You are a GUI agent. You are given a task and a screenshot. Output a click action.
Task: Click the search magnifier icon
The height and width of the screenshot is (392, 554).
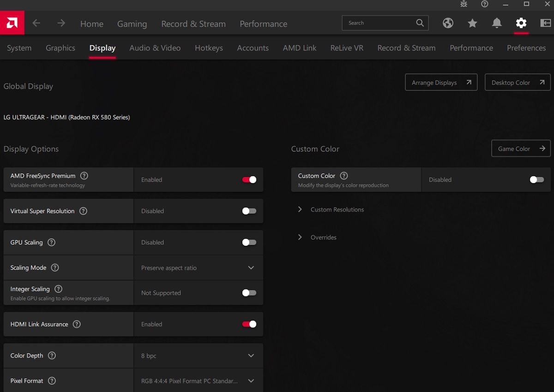tap(420, 23)
